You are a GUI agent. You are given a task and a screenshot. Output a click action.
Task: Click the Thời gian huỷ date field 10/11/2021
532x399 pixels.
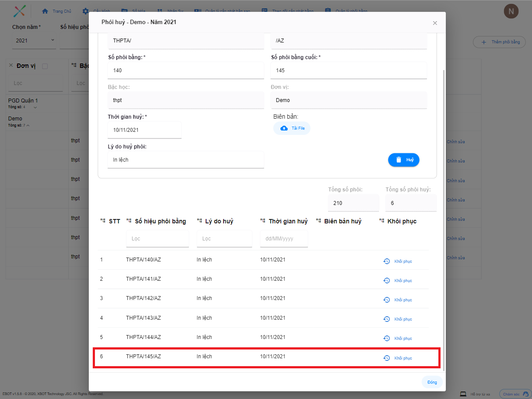tap(144, 130)
